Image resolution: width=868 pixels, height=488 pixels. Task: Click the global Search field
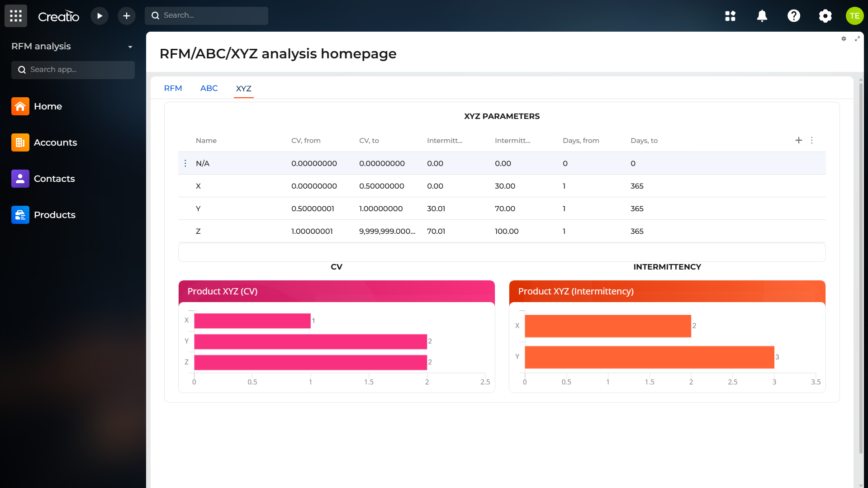(x=206, y=15)
